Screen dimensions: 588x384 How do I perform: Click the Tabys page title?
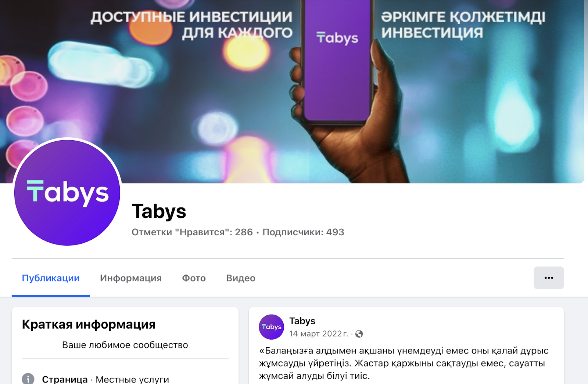[x=159, y=211]
